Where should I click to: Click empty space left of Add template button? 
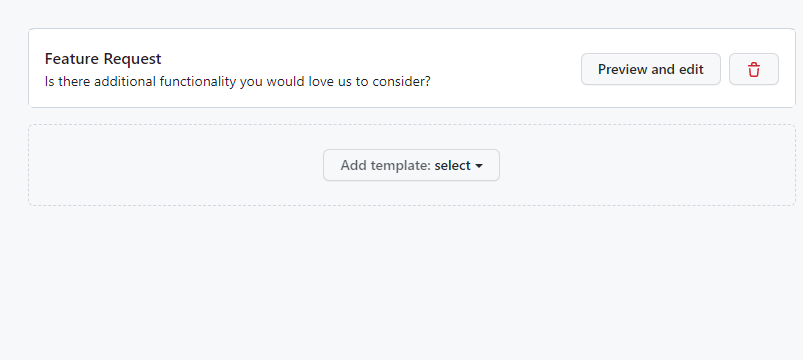click(x=174, y=165)
